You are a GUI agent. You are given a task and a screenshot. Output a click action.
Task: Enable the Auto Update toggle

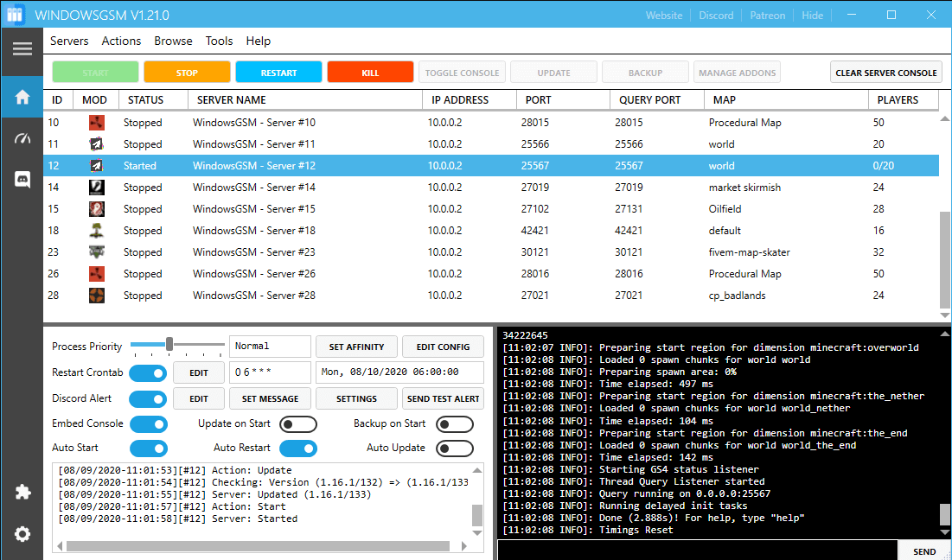(455, 449)
